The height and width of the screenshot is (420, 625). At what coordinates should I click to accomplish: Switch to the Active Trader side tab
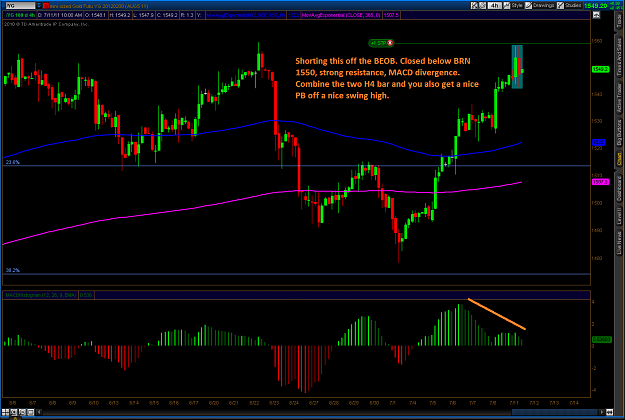[x=619, y=97]
